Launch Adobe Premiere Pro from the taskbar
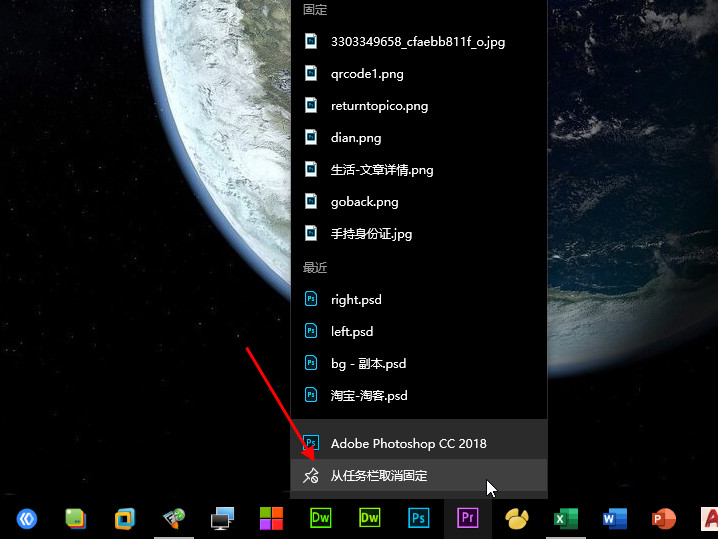 468,518
